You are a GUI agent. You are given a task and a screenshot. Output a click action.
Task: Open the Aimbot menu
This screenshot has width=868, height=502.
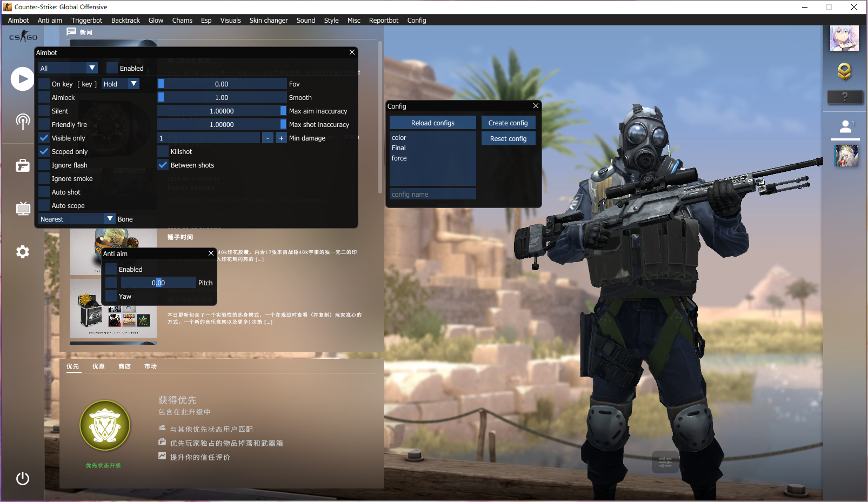(18, 20)
